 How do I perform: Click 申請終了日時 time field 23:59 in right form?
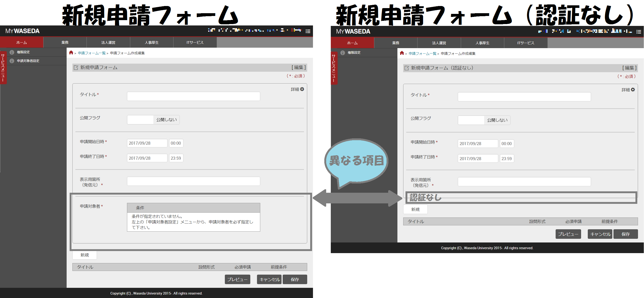coord(507,159)
